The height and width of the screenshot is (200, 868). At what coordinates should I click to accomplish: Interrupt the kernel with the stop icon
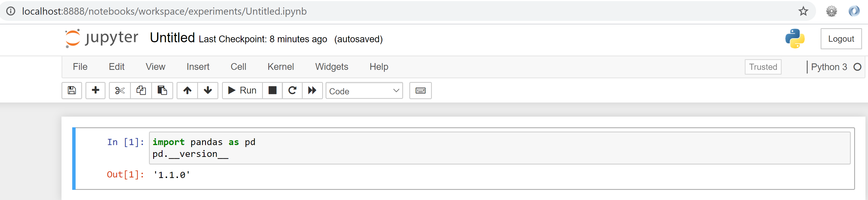click(272, 91)
